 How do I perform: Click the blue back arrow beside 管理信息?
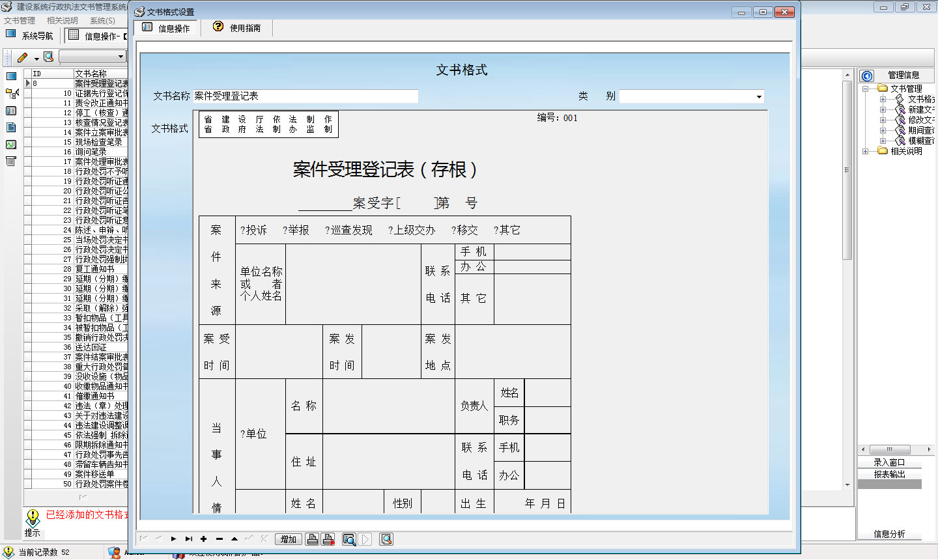(x=867, y=76)
